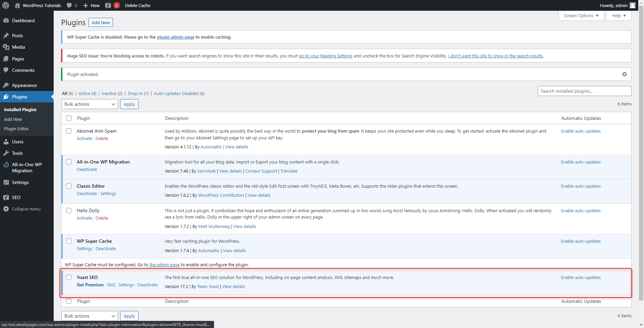This screenshot has width=644, height=328.
Task: Dismiss the Plugin activated notice
Action: tap(625, 74)
